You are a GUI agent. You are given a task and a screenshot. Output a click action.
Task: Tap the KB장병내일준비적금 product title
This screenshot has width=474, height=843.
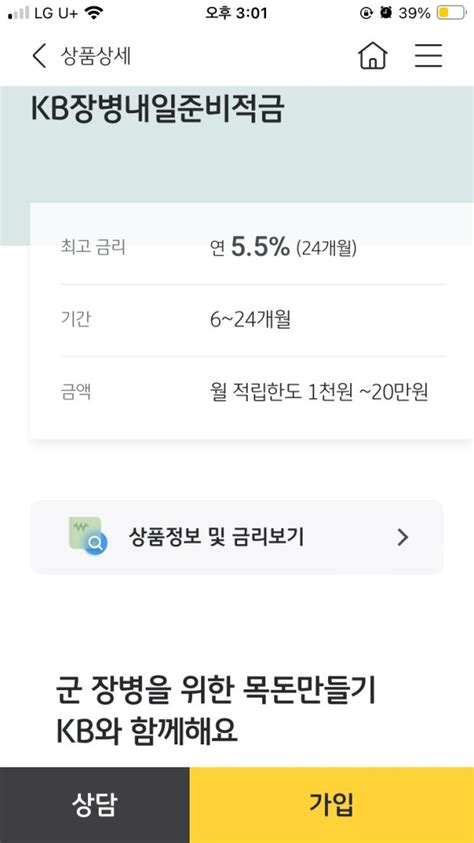pos(157,109)
